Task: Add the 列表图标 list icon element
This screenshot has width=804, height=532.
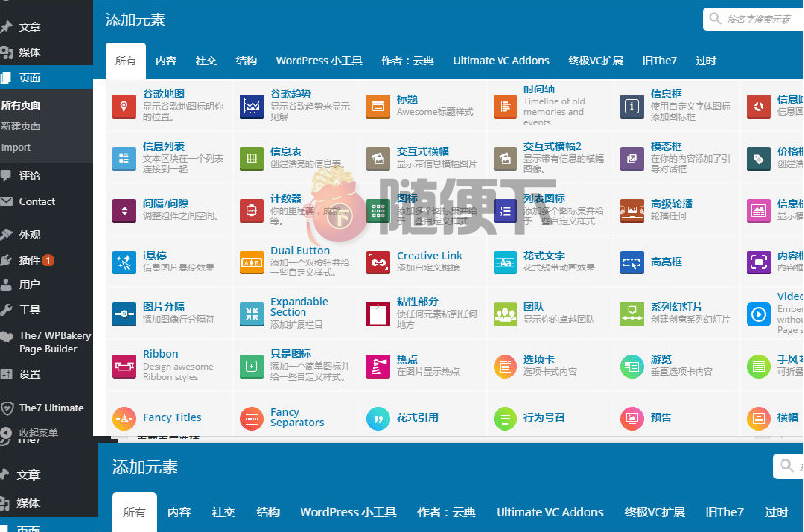Action: [505, 211]
